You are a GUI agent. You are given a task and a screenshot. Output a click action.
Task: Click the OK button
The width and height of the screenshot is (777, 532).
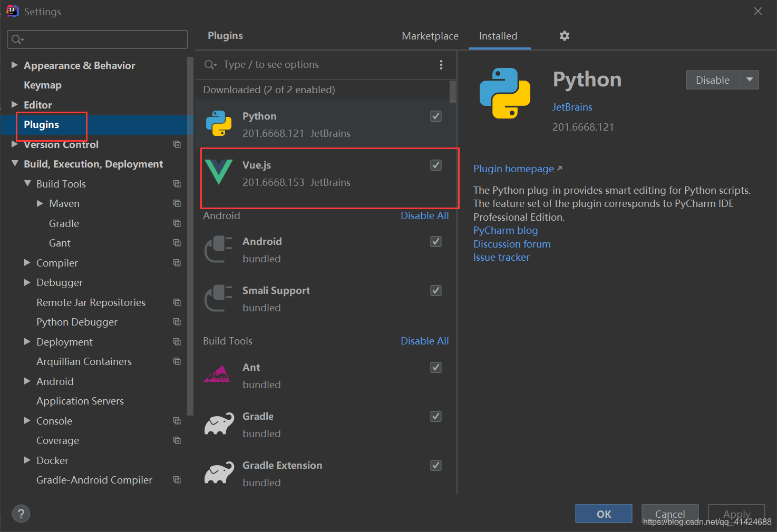604,514
